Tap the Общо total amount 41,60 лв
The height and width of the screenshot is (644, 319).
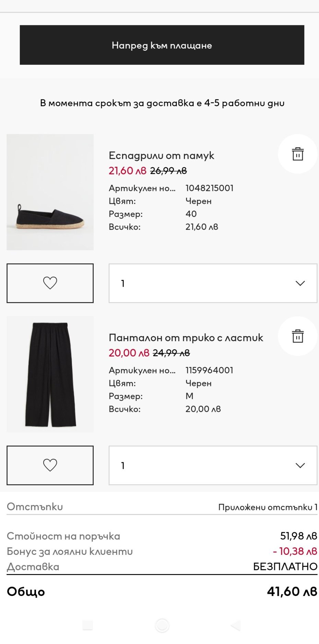[x=292, y=592]
